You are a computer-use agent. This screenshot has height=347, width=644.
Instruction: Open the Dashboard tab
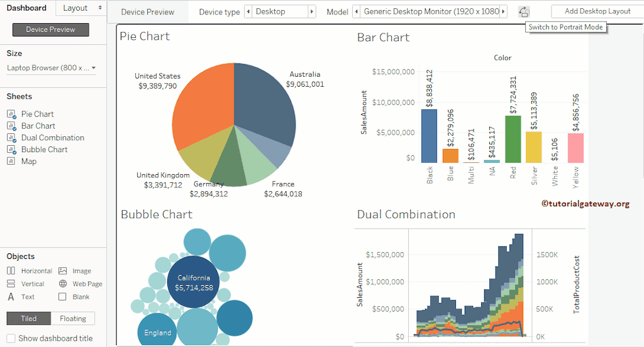[27, 8]
